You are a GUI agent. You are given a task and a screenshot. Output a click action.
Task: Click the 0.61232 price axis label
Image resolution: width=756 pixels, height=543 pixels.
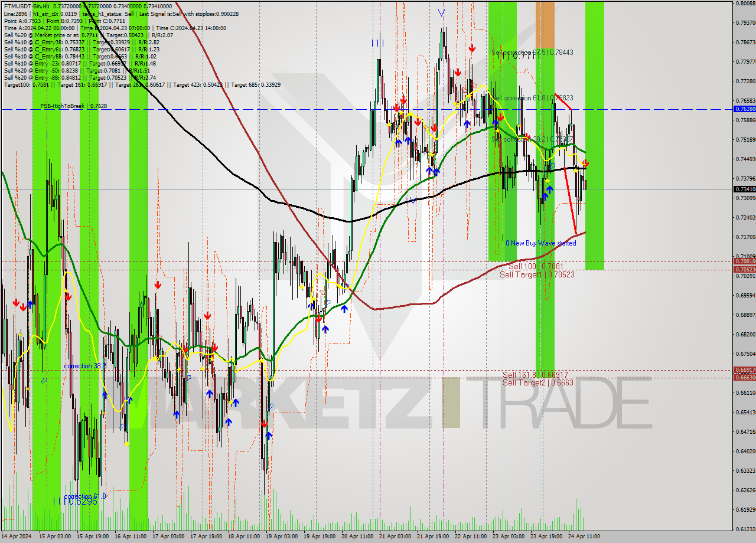click(x=745, y=529)
